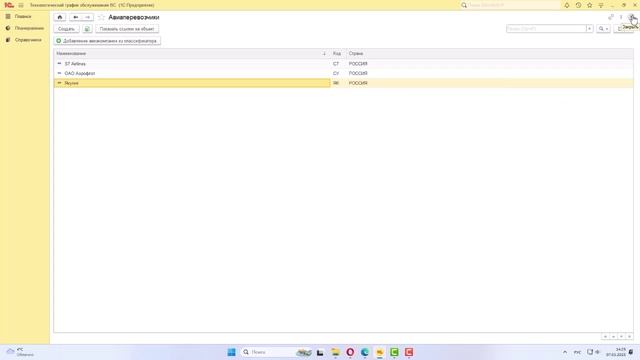Open the more-options dots icon beside the form title
This screenshot has width=640, height=360.
tap(621, 17)
